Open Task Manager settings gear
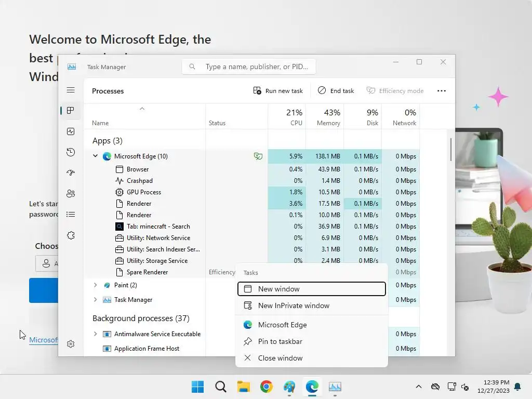 click(x=71, y=344)
